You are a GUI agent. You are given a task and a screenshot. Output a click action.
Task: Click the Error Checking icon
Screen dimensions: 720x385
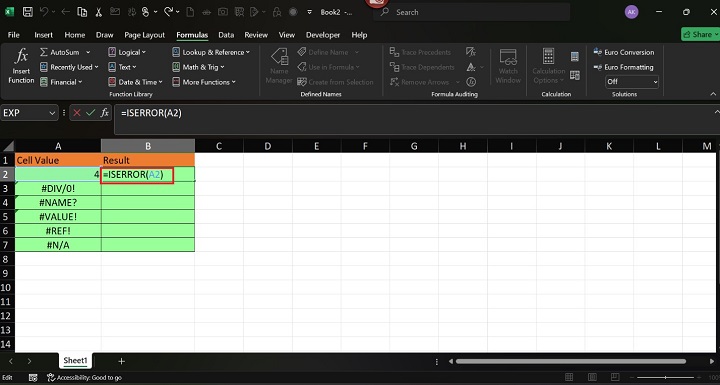point(471,67)
